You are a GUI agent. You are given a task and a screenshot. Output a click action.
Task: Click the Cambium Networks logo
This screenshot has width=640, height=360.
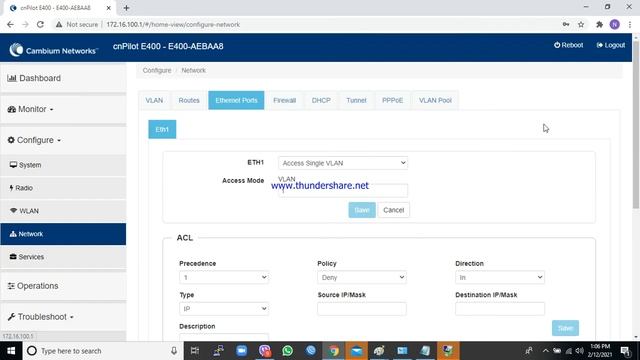(53, 50)
